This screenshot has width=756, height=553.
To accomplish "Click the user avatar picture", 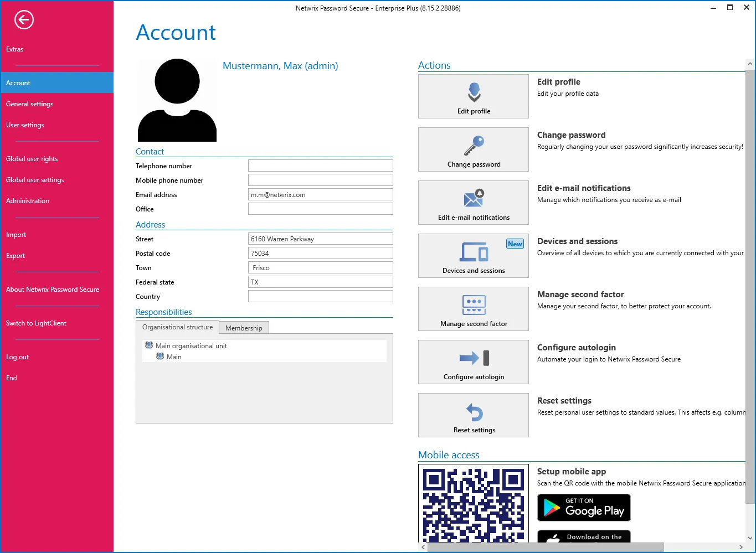I will tap(177, 100).
